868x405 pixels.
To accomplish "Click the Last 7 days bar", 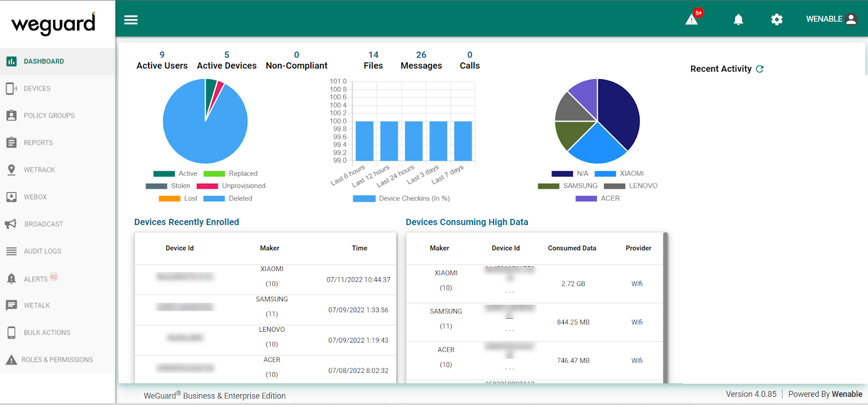I will 463,141.
